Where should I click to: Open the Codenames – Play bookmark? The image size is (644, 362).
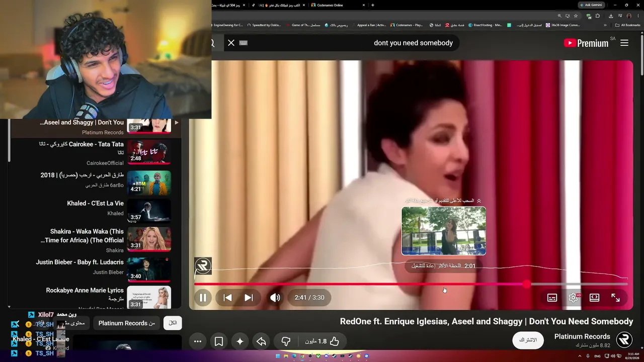coord(407,25)
